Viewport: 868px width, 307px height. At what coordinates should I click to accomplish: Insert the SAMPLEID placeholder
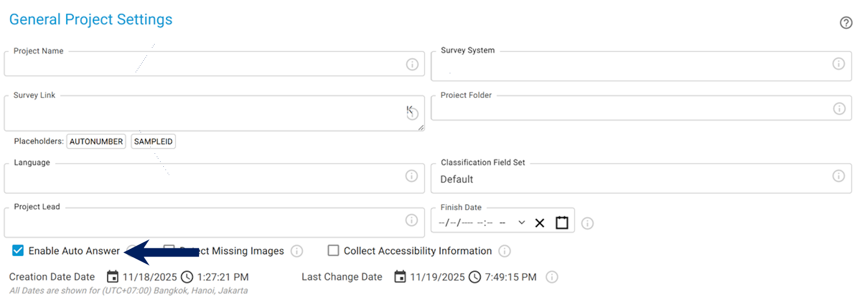click(x=153, y=141)
